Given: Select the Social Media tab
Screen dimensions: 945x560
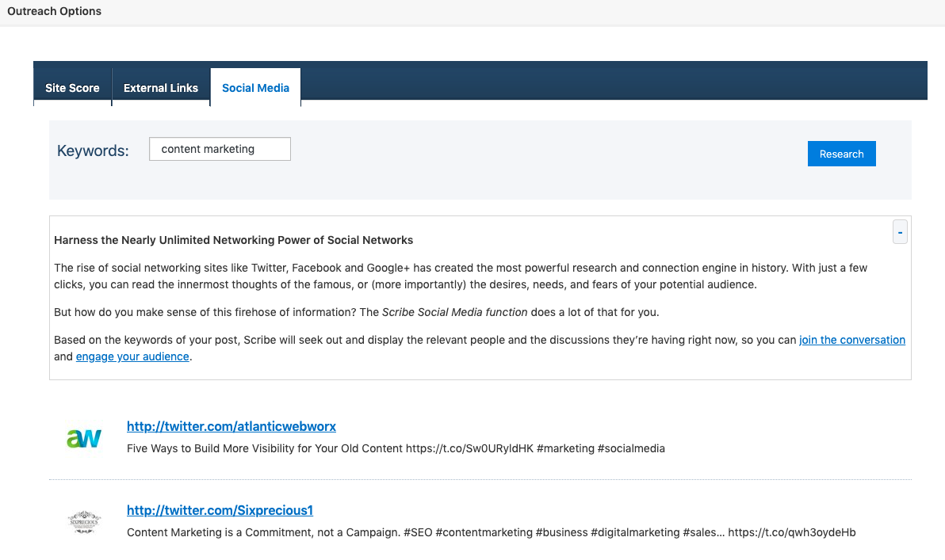Looking at the screenshot, I should pyautogui.click(x=255, y=88).
